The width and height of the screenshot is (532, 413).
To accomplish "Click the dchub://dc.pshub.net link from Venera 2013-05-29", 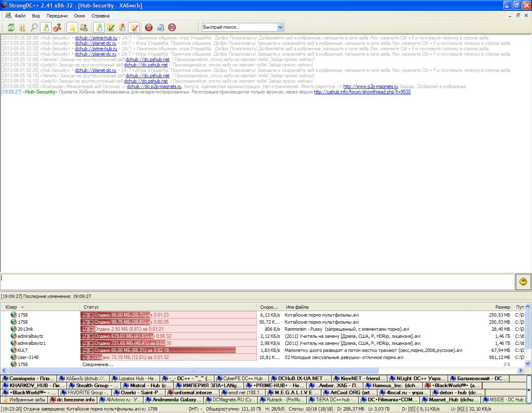I will click(x=148, y=59).
